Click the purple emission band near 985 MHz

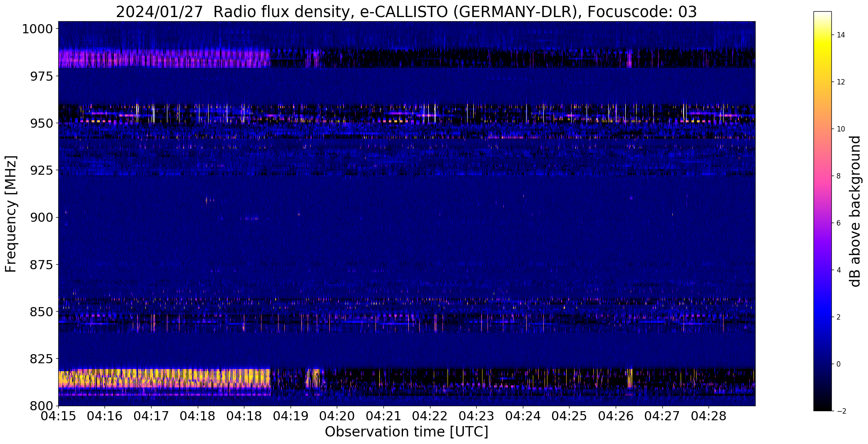[164, 58]
